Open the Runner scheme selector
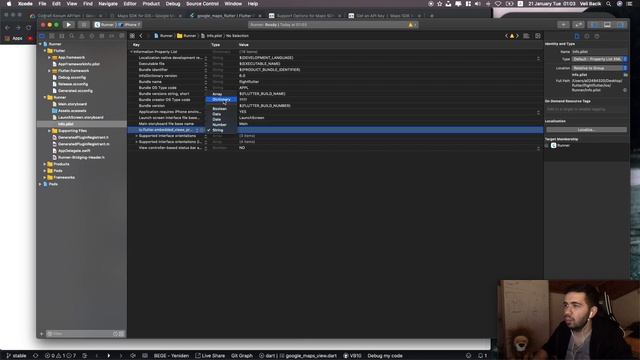 pyautogui.click(x=104, y=24)
